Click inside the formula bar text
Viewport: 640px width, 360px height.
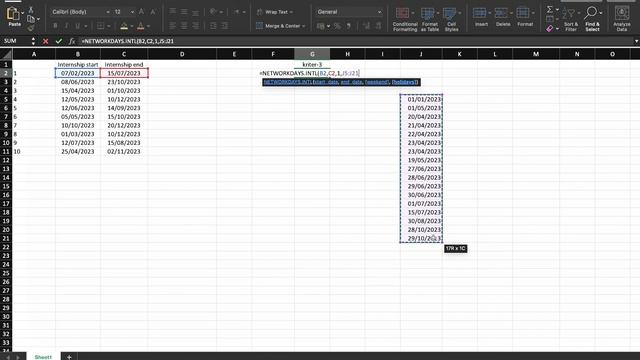127,41
